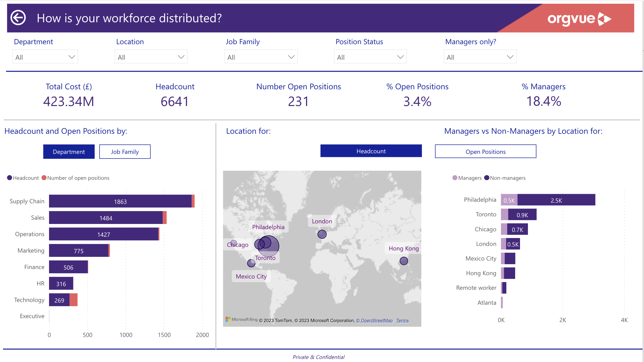Click the map Terms link
Image resolution: width=644 pixels, height=362 pixels.
coord(402,321)
